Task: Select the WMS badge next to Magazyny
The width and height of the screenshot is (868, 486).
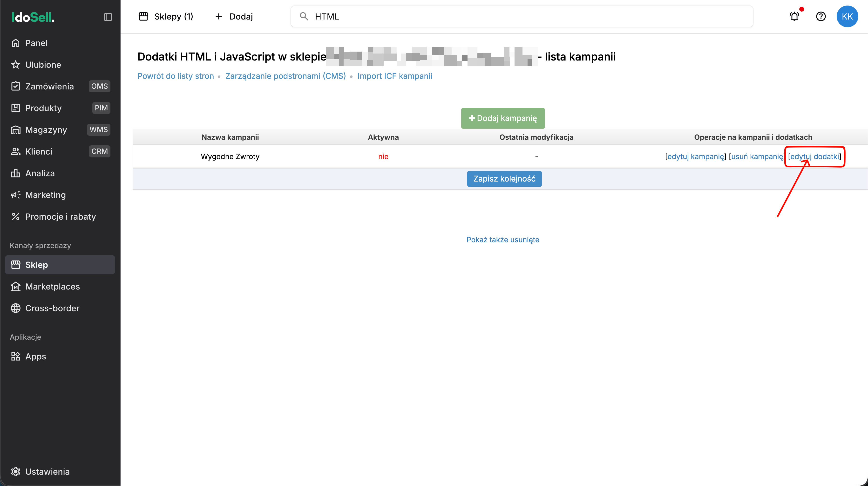Action: point(99,130)
